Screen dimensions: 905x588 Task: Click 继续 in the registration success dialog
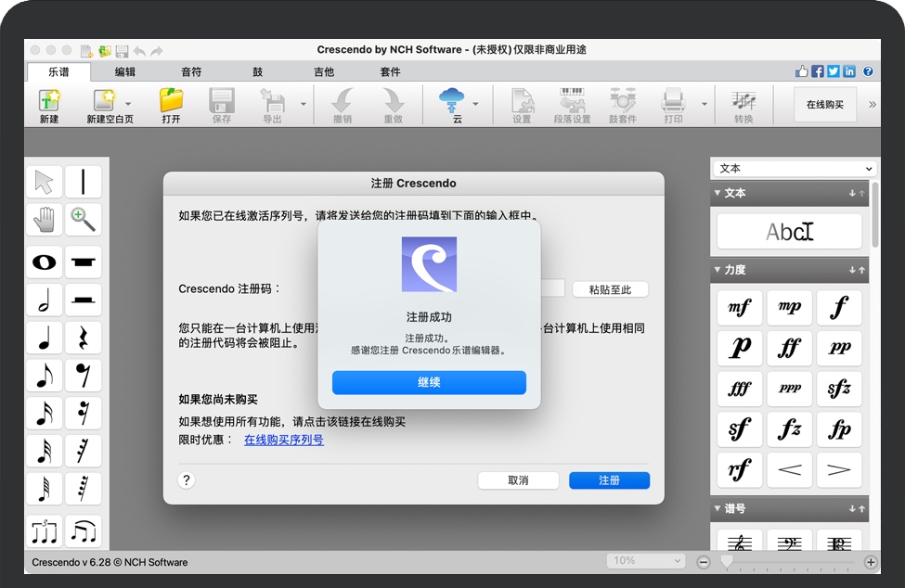[x=429, y=382]
